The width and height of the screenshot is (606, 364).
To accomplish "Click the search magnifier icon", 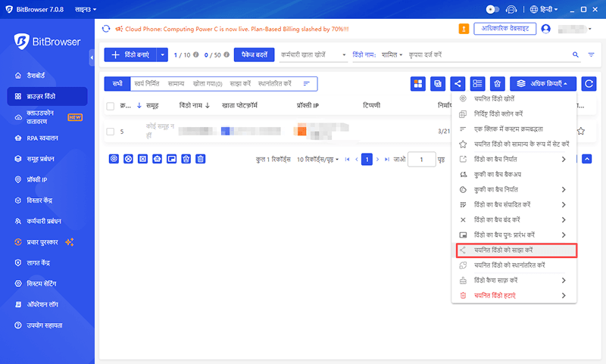I will click(x=575, y=55).
